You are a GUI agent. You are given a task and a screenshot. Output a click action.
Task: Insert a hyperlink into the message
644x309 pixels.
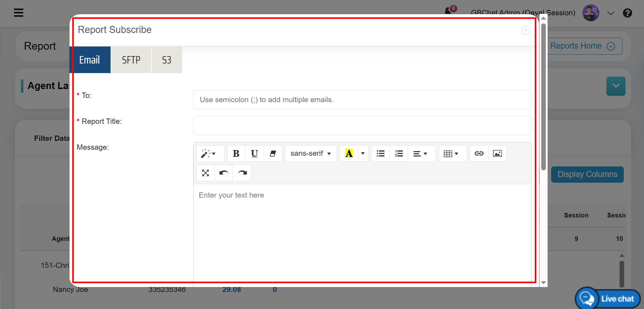point(479,154)
